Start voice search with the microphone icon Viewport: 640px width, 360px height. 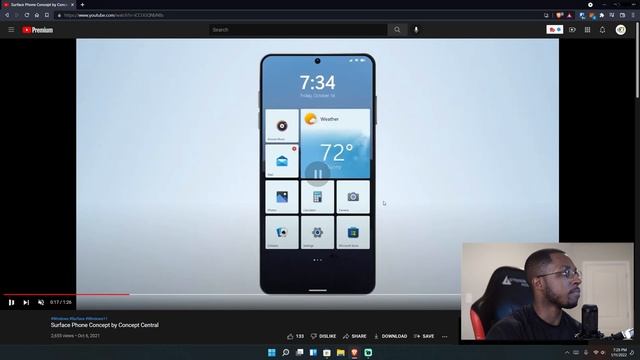point(416,30)
